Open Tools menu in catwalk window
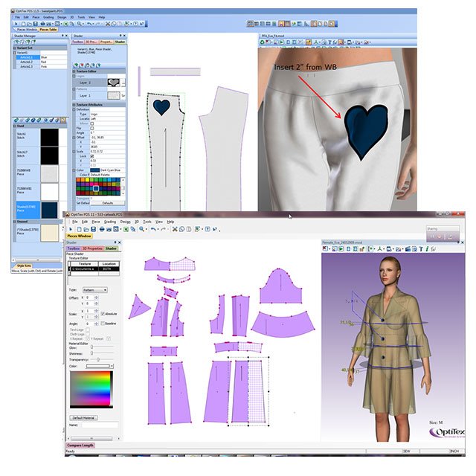 [147, 222]
